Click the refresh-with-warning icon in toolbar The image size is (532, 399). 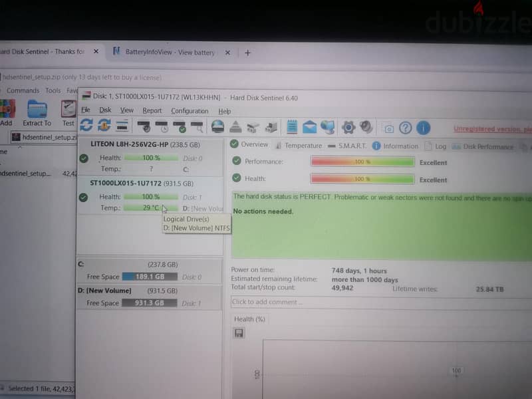point(104,125)
